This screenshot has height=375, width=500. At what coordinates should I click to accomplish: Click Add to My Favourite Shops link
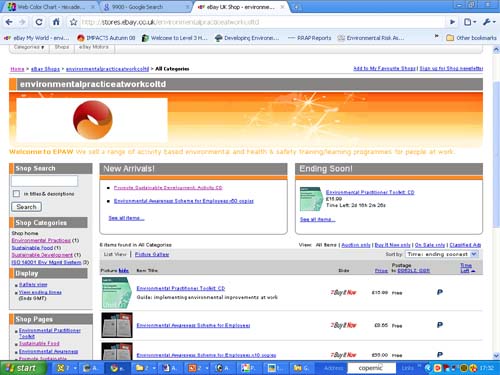(385, 68)
